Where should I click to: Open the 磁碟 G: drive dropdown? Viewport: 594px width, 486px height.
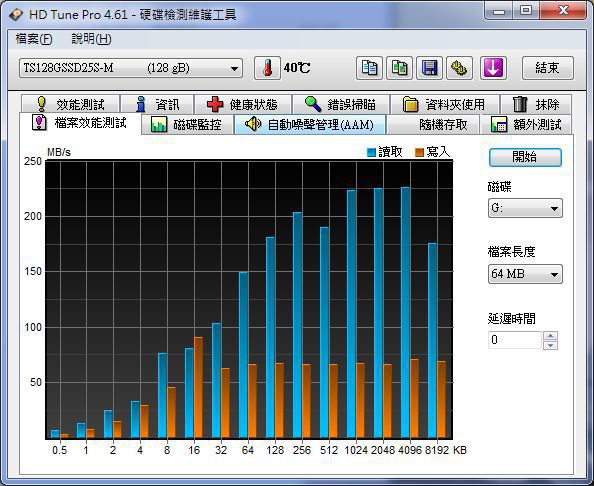point(525,208)
